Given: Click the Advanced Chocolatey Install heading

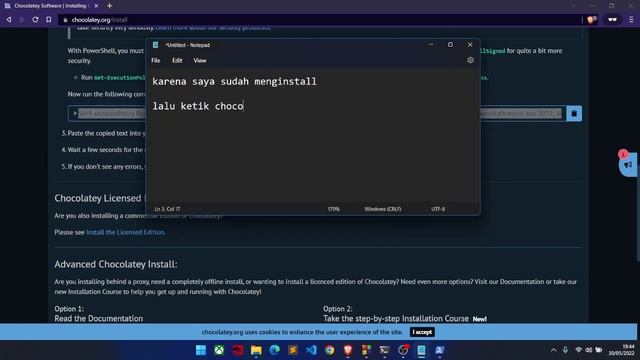Looking at the screenshot, I should 116,264.
